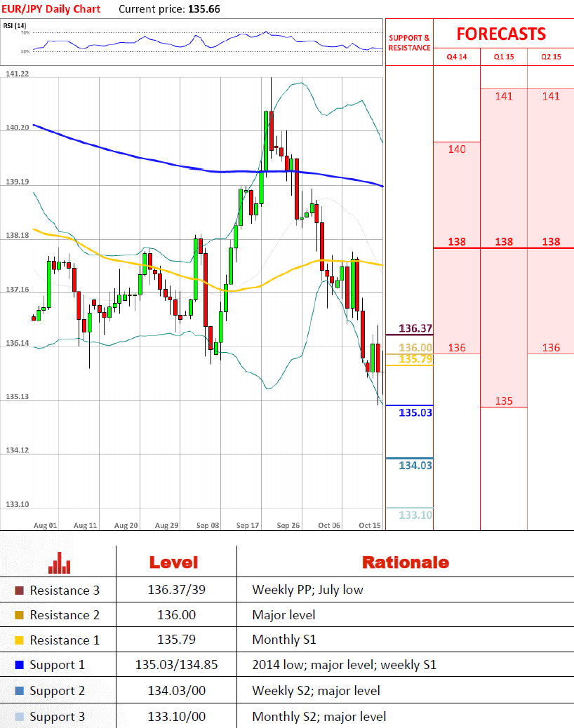Click the 136.00 resistance level marker
The width and height of the screenshot is (574, 728).
point(415,347)
